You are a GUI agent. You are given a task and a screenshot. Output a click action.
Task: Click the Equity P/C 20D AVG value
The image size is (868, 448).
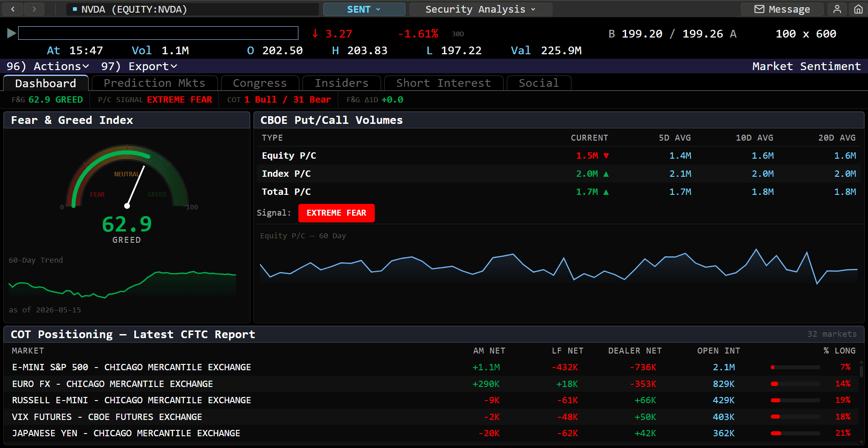pos(845,156)
